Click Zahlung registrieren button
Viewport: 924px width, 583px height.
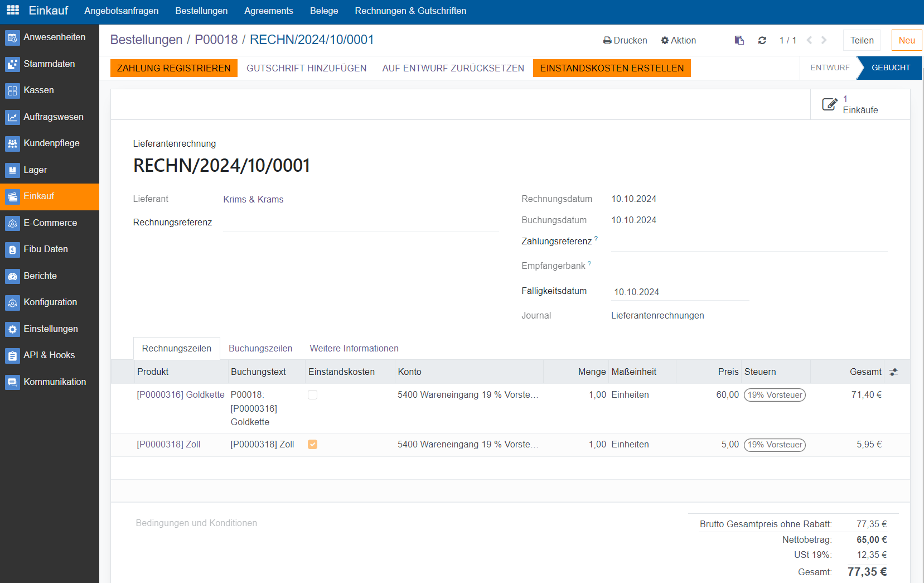point(173,68)
